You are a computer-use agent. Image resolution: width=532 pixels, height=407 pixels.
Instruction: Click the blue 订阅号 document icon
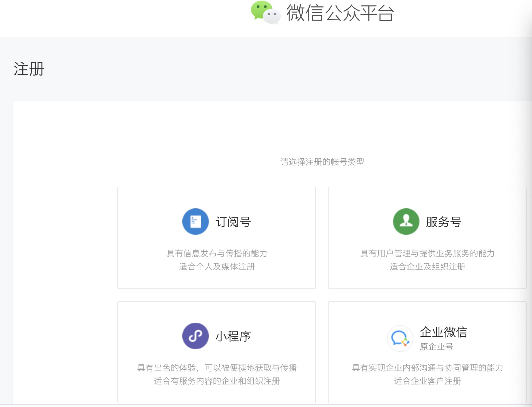click(x=196, y=222)
